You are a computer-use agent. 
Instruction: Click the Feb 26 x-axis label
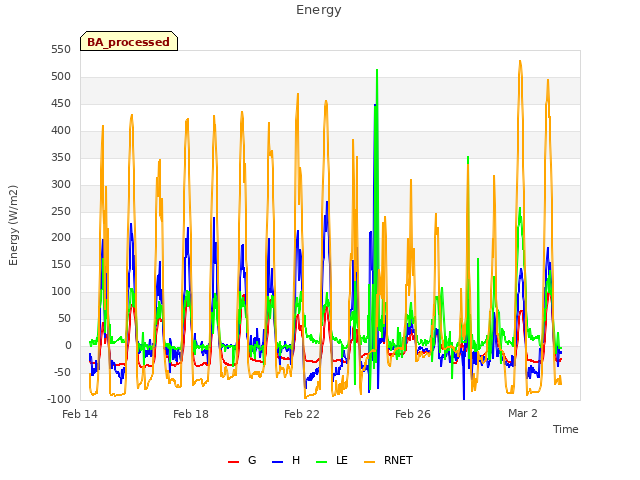click(413, 414)
